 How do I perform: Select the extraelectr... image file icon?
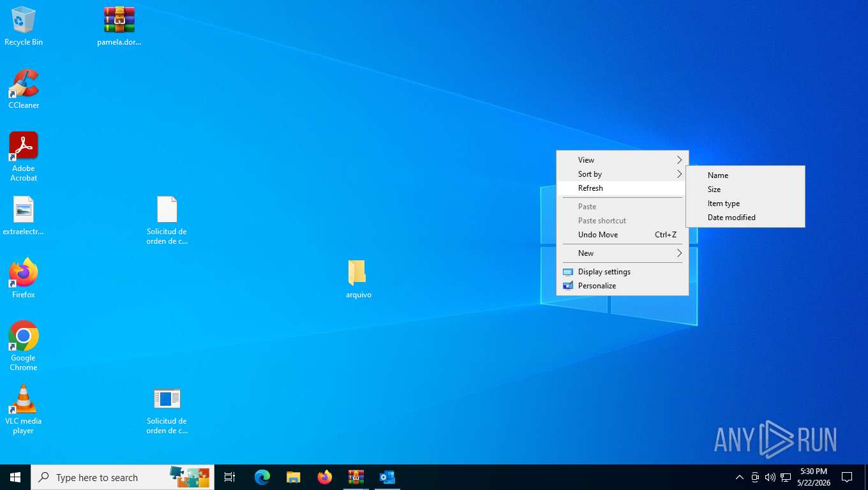pyautogui.click(x=24, y=216)
